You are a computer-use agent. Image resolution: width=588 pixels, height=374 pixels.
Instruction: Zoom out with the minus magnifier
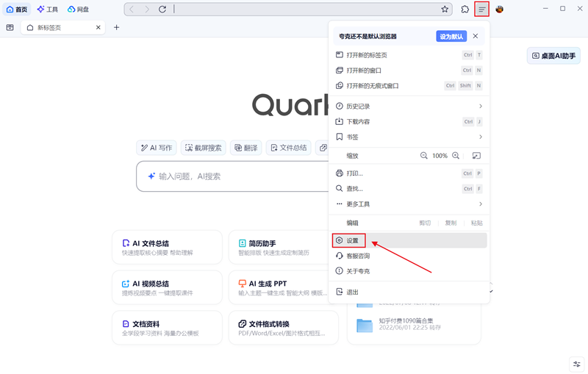coord(424,156)
